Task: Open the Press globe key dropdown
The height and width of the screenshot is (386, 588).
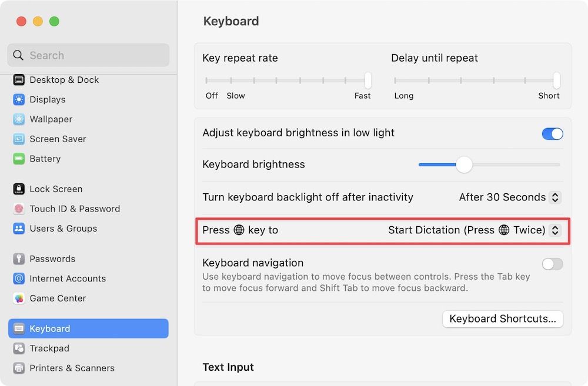Action: (x=554, y=230)
